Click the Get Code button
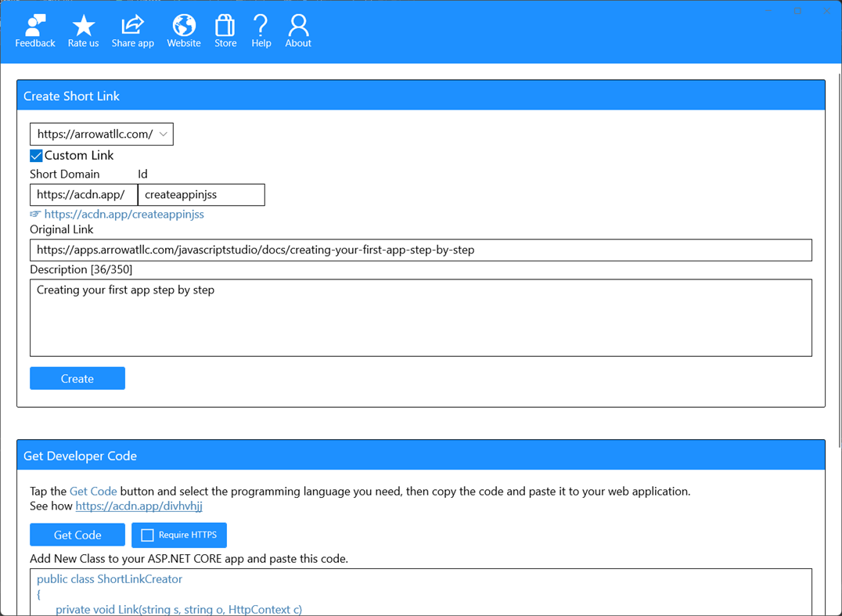The image size is (842, 616). [x=77, y=535]
